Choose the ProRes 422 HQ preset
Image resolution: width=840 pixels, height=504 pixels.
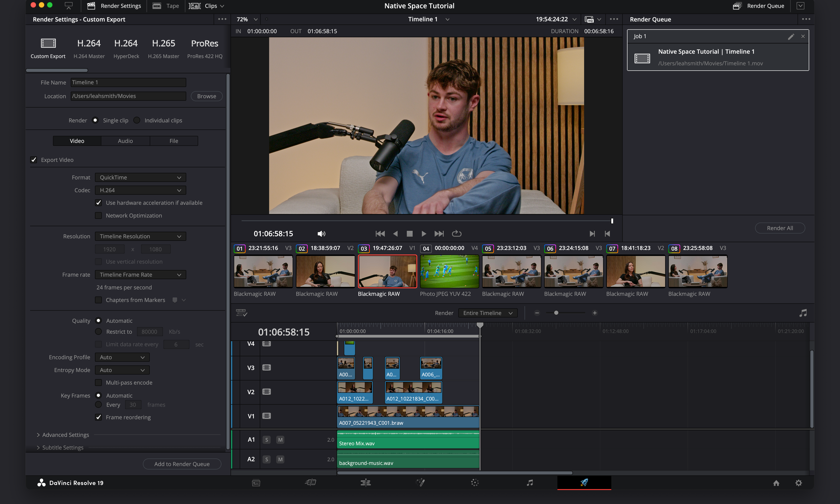click(205, 48)
